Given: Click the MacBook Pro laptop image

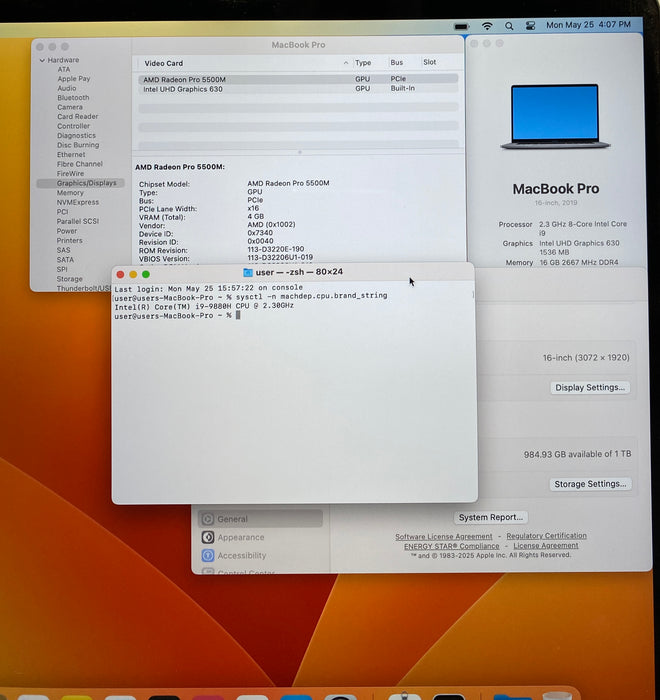Looking at the screenshot, I should pos(555,117).
